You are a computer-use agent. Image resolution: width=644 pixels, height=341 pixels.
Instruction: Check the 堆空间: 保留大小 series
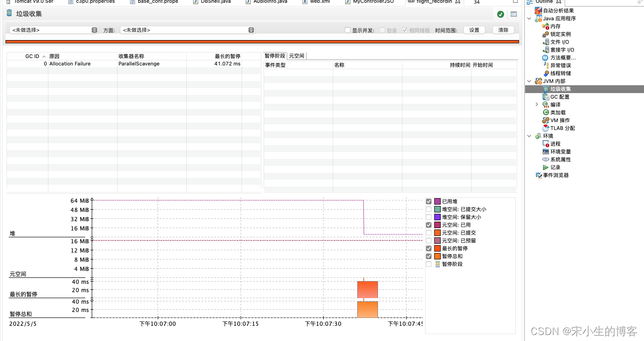[x=429, y=217]
